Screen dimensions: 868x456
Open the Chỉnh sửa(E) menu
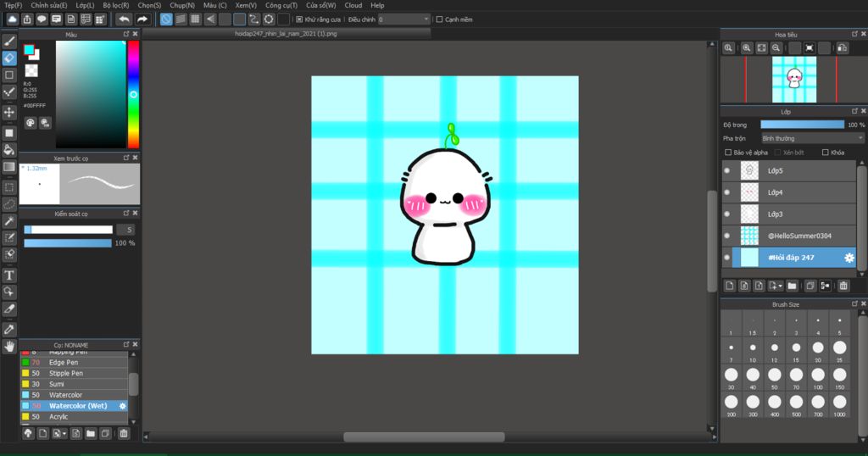point(48,5)
